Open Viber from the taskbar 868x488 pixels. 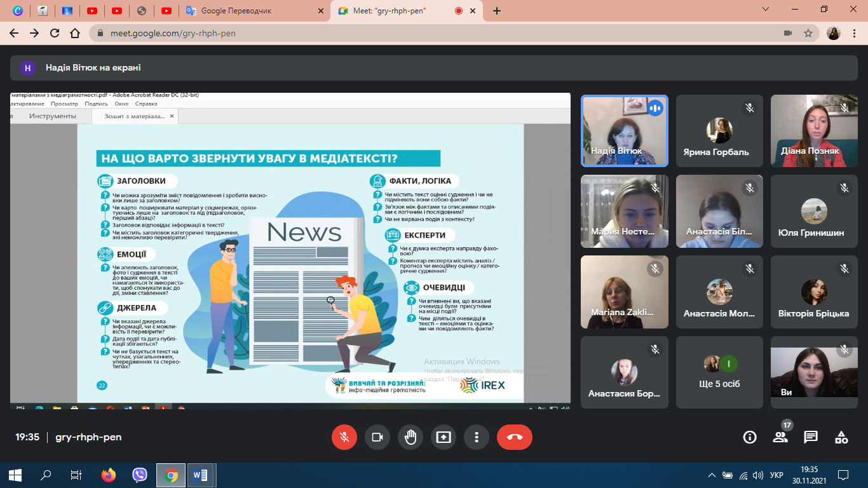[x=140, y=475]
